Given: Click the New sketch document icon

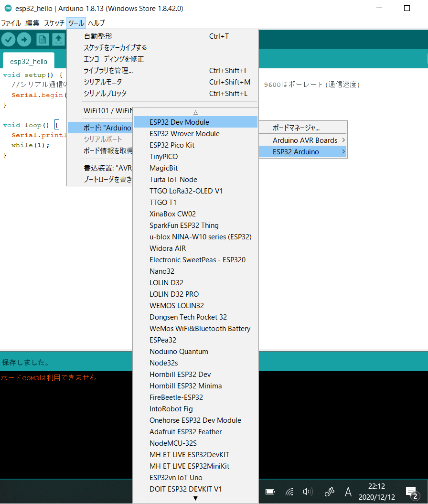Looking at the screenshot, I should click(x=43, y=40).
